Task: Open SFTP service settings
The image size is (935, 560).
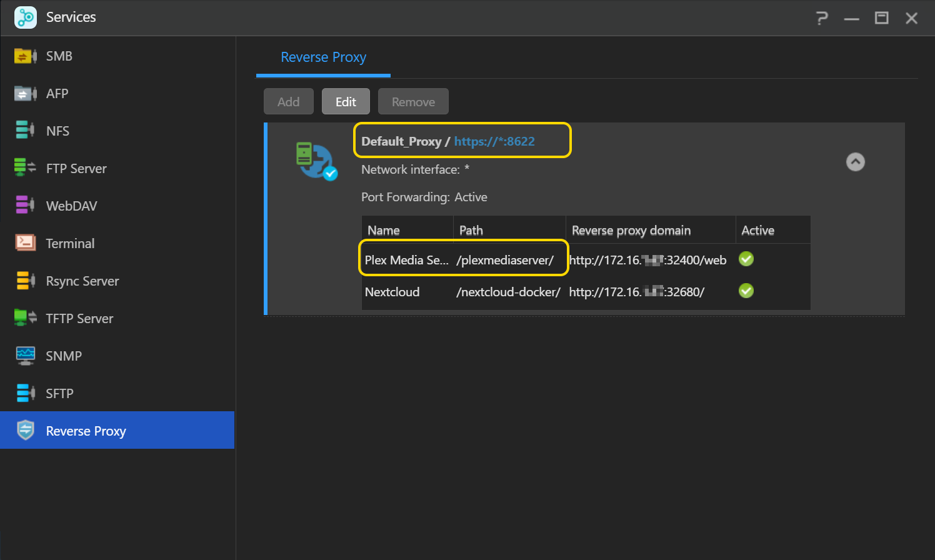Action: pyautogui.click(x=117, y=394)
